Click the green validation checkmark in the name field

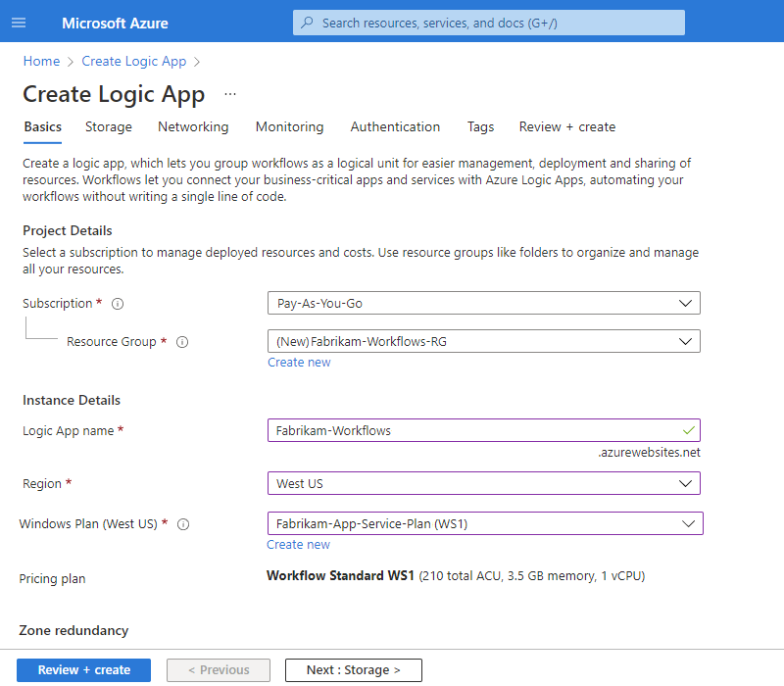[688, 429]
